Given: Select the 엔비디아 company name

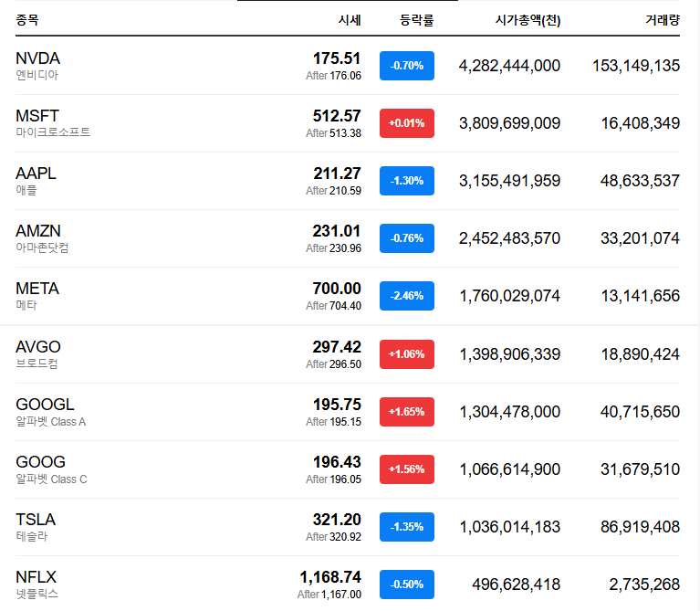Looking at the screenshot, I should click(x=37, y=76).
